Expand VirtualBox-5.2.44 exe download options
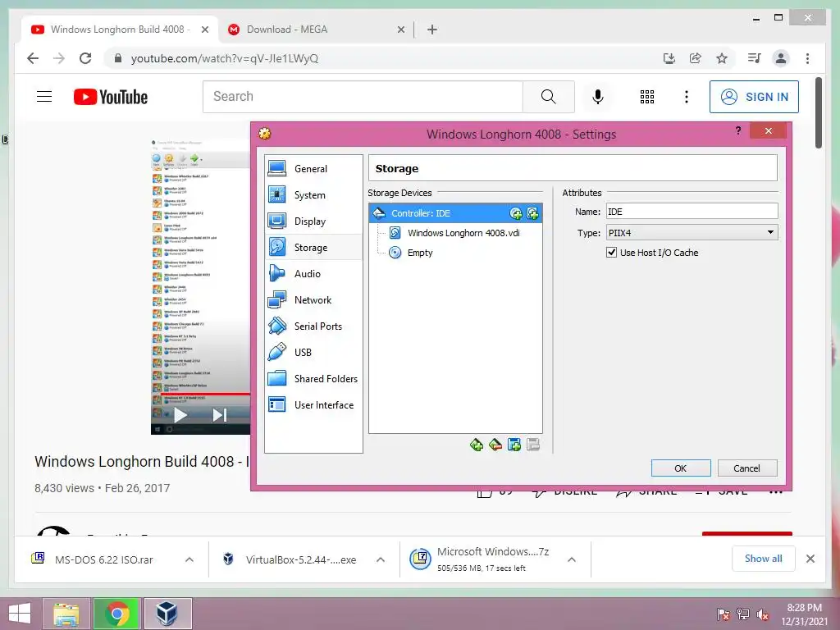 pos(381,559)
